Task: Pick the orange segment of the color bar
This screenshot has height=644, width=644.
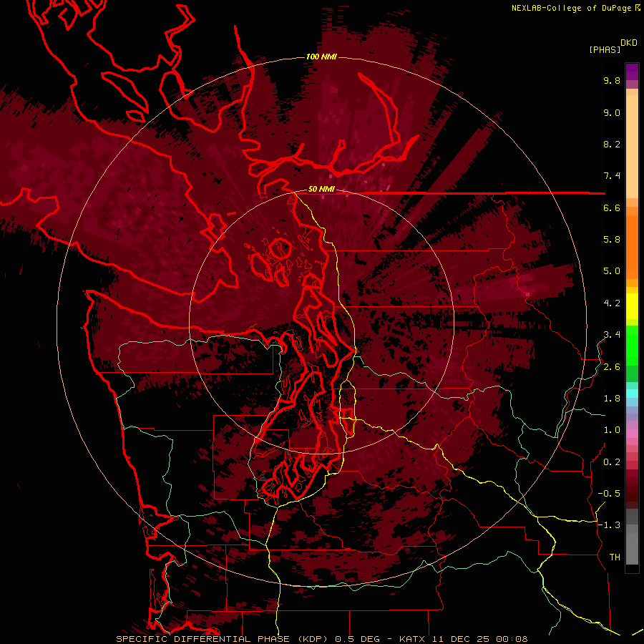Action: point(632,246)
